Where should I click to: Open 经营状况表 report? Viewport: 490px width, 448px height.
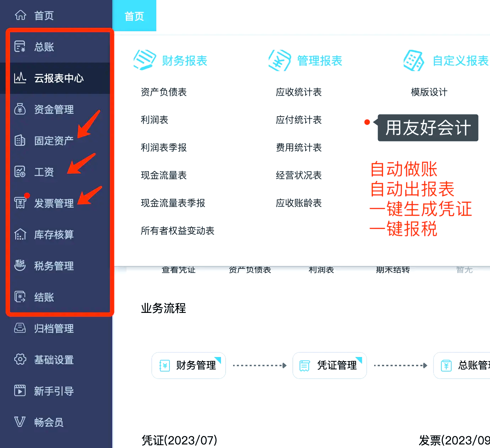click(299, 175)
